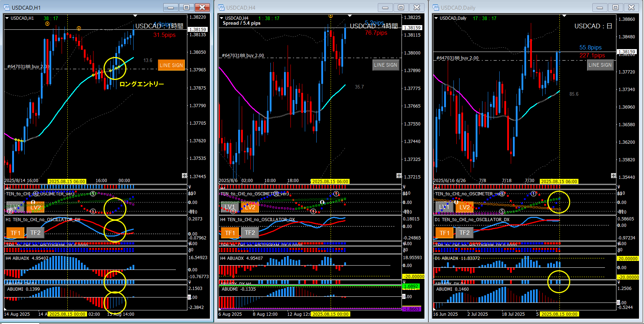Click the plus icon on the H4 chart
This screenshot has height=324, width=644.
[399, 176]
